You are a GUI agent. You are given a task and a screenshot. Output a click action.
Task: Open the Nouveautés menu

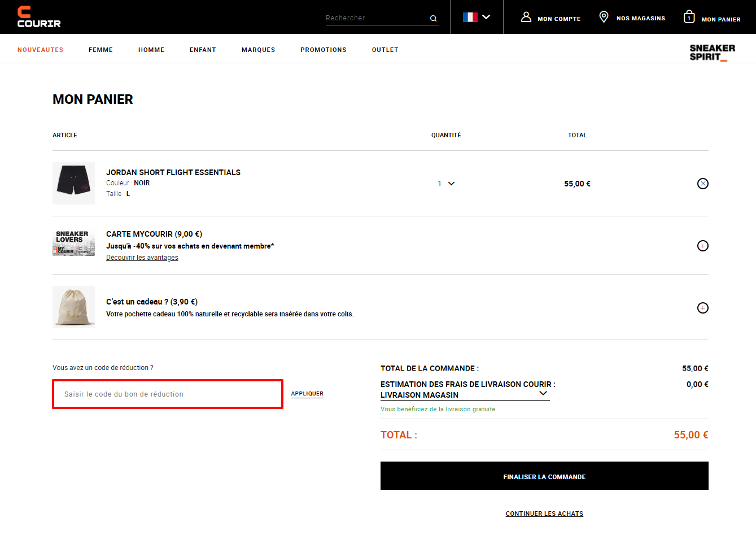pos(40,50)
